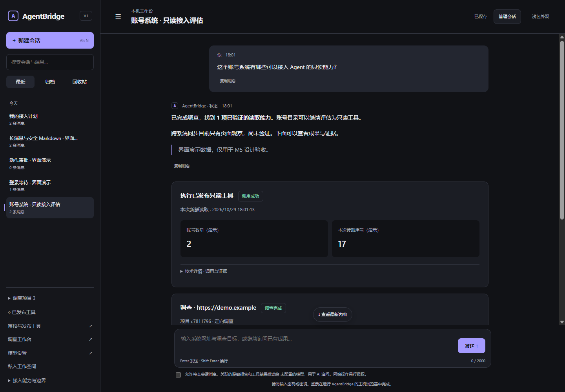Click the 管理会话 button

[x=507, y=16]
